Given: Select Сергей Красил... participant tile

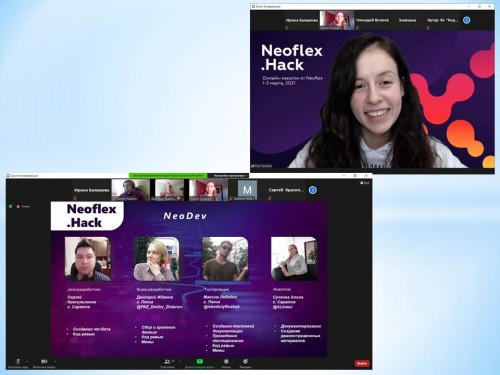Looking at the screenshot, I should click(x=286, y=190).
